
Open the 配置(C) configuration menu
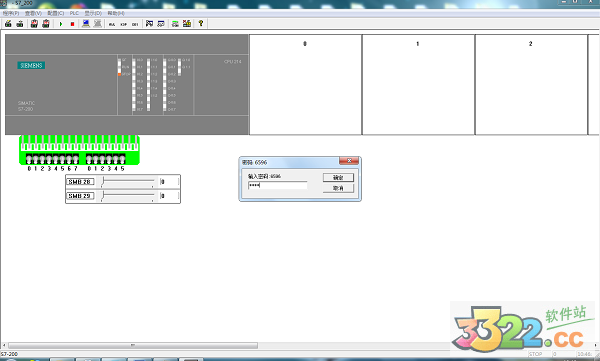[56, 13]
